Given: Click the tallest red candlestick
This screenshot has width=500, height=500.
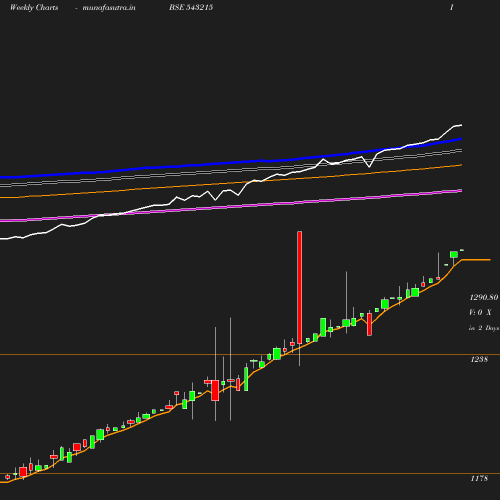Looking at the screenshot, I should tap(300, 287).
